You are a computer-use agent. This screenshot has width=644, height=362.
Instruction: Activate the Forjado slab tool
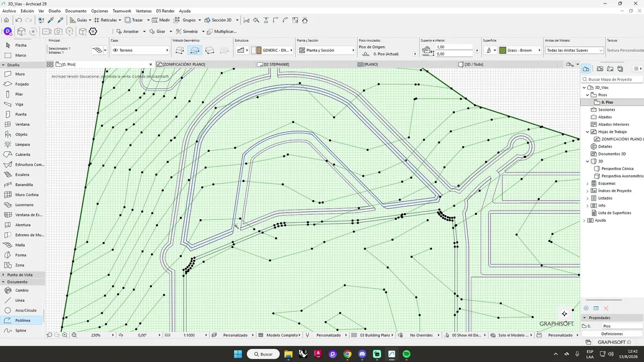click(x=23, y=84)
